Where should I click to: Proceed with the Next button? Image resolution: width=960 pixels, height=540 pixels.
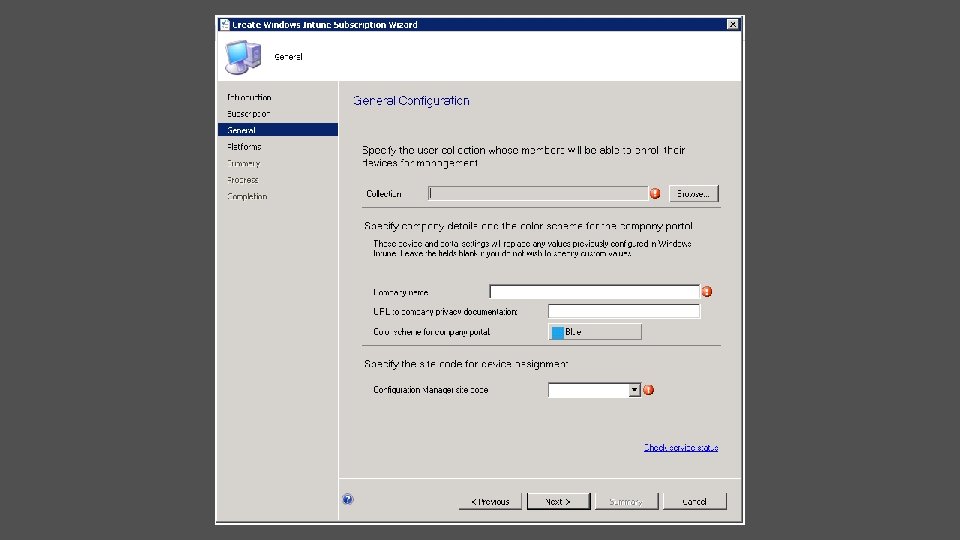[x=558, y=501]
